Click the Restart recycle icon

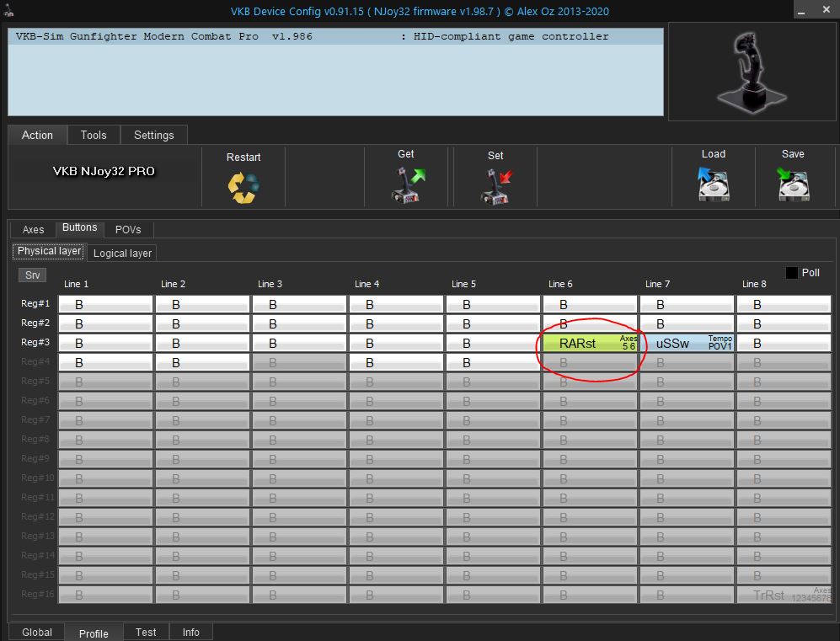coord(243,188)
